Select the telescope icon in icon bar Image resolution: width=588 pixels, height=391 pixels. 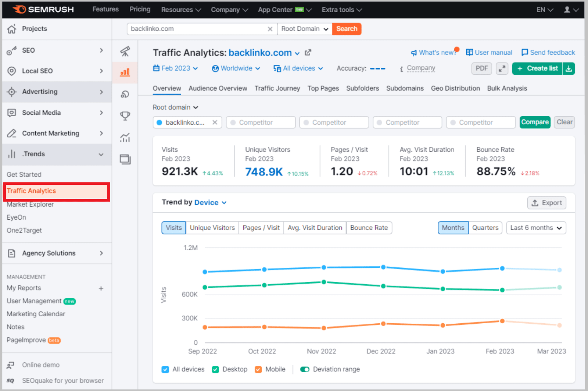pos(125,51)
